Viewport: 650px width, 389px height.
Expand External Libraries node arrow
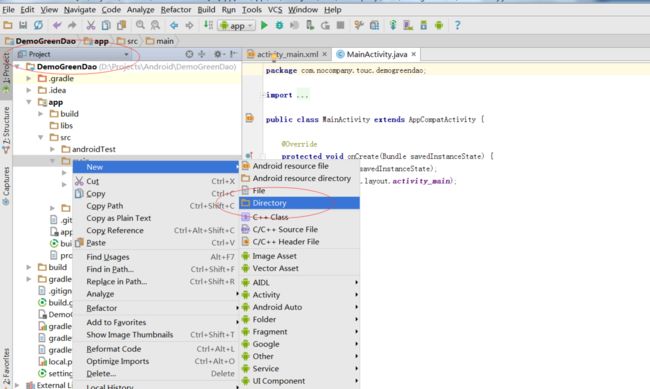click(x=17, y=385)
